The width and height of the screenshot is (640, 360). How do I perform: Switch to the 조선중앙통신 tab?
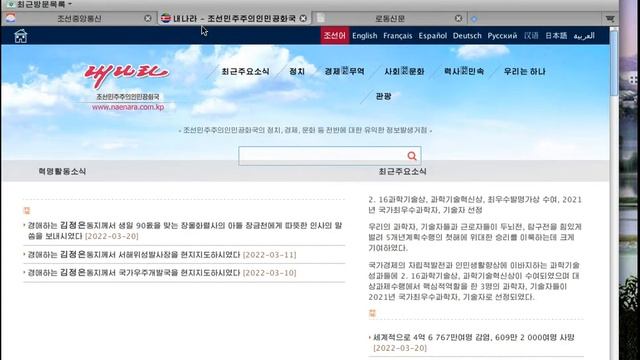79,18
